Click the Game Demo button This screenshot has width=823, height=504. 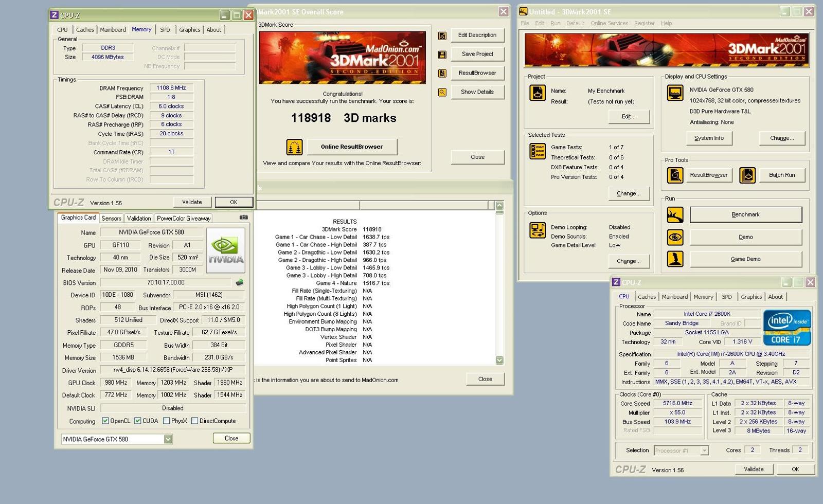tap(745, 259)
